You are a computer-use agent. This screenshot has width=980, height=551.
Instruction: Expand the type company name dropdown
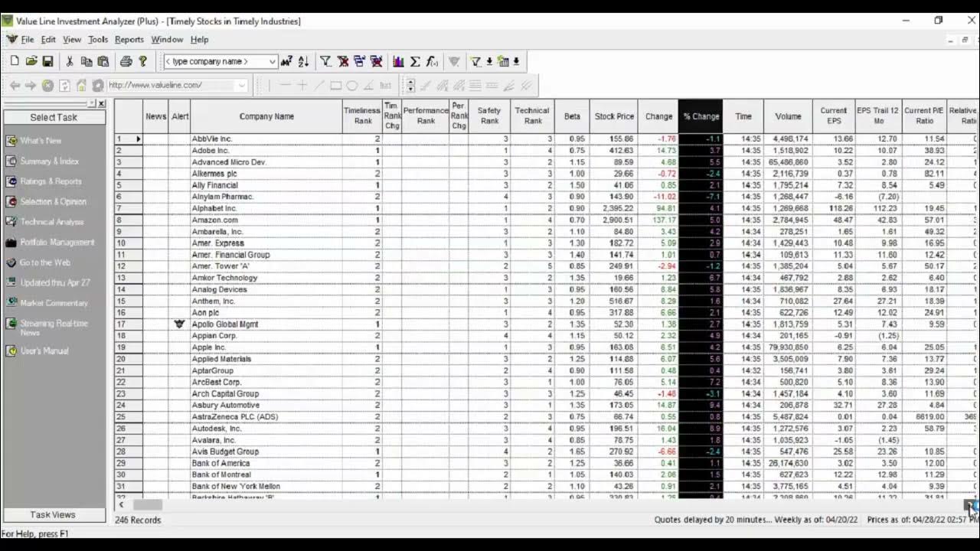click(271, 61)
